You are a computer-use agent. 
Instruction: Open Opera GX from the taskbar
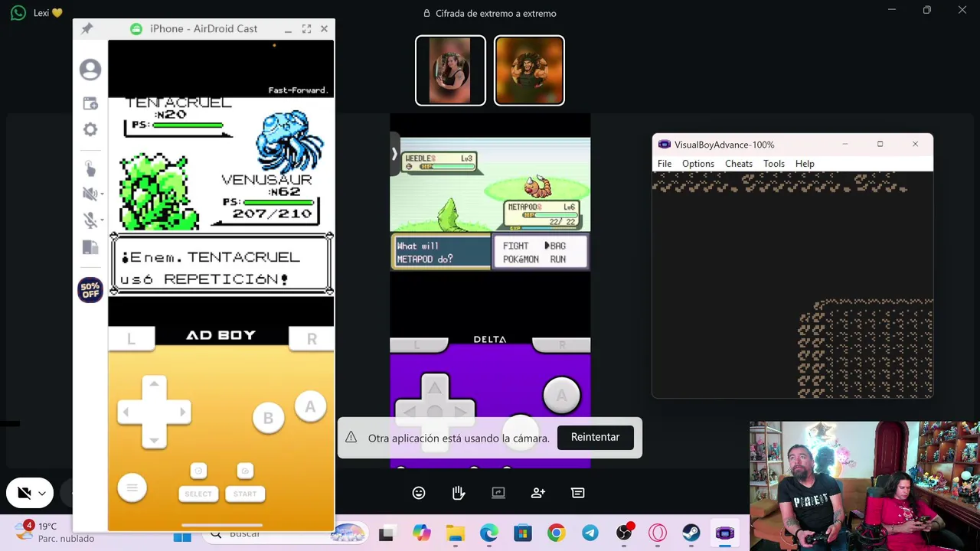658,533
